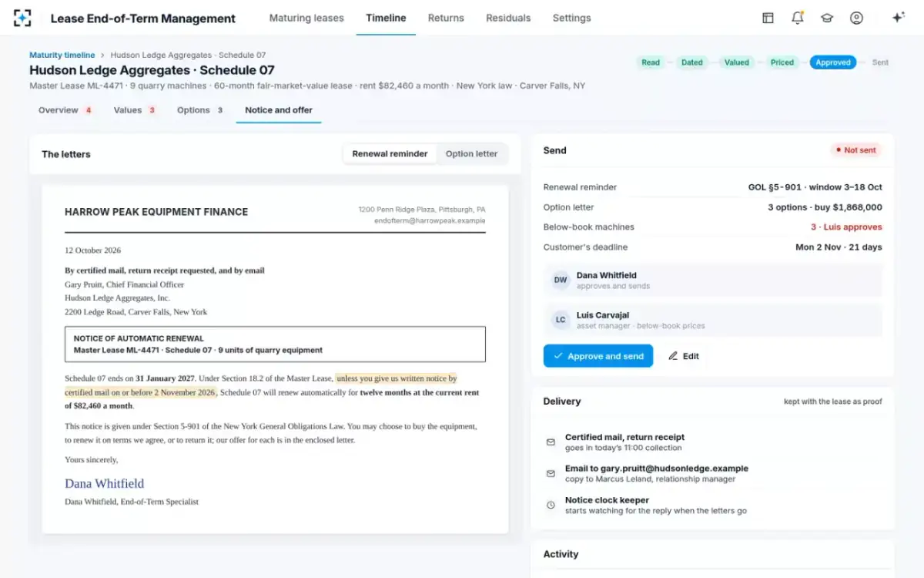Follow the Maturity timeline breadcrumb link

[62, 55]
